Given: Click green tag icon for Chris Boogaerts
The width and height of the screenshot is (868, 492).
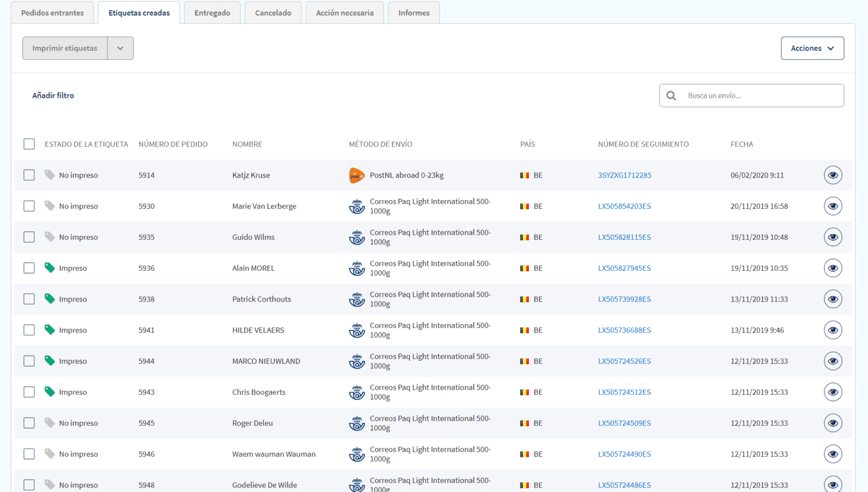Looking at the screenshot, I should [x=50, y=392].
